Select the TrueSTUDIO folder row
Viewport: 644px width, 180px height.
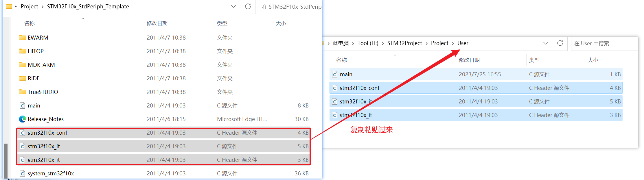164,92
